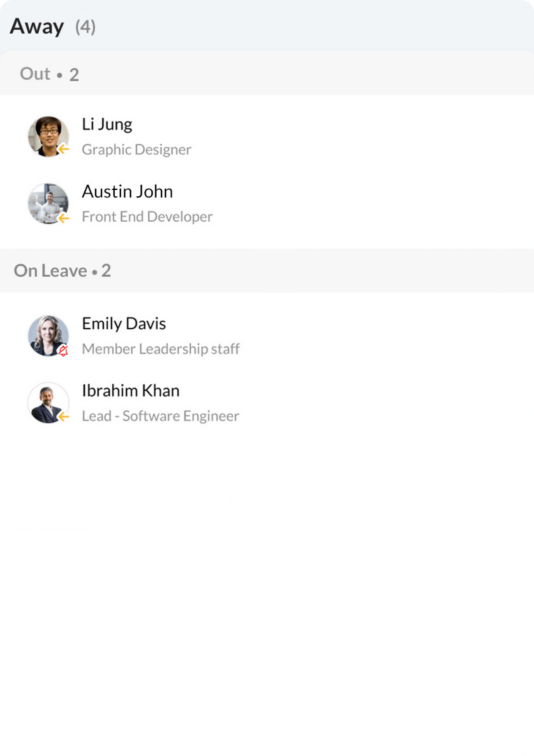Viewport: 534px width, 756px height.
Task: Click the Graphic Designer job title
Action: click(x=137, y=150)
